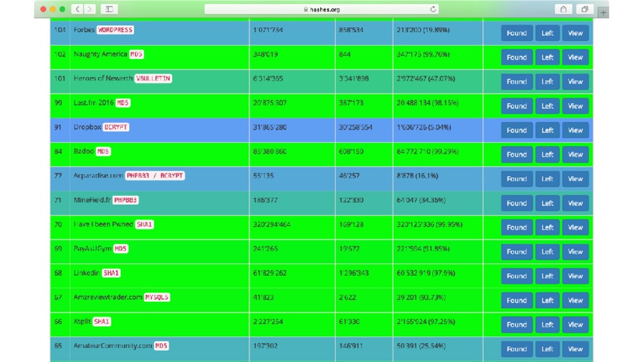This screenshot has height=362, width=644.
Task: Click View for Heroes of Newerth row
Action: [575, 82]
